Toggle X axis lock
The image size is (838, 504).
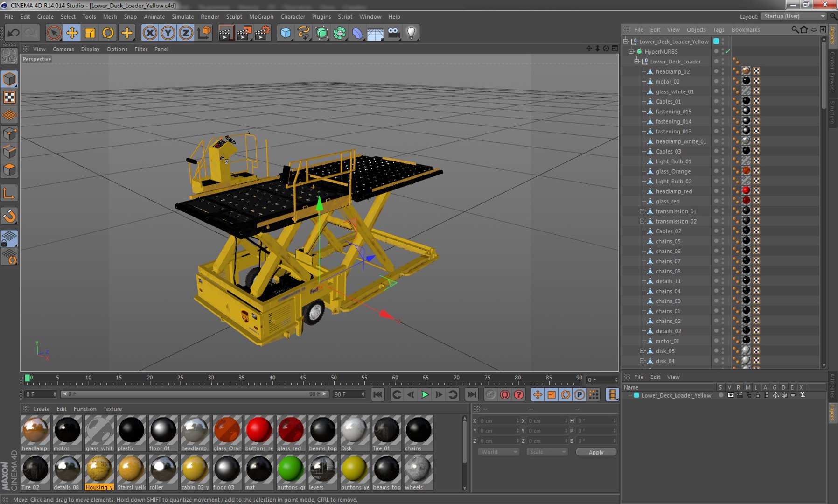pos(150,33)
